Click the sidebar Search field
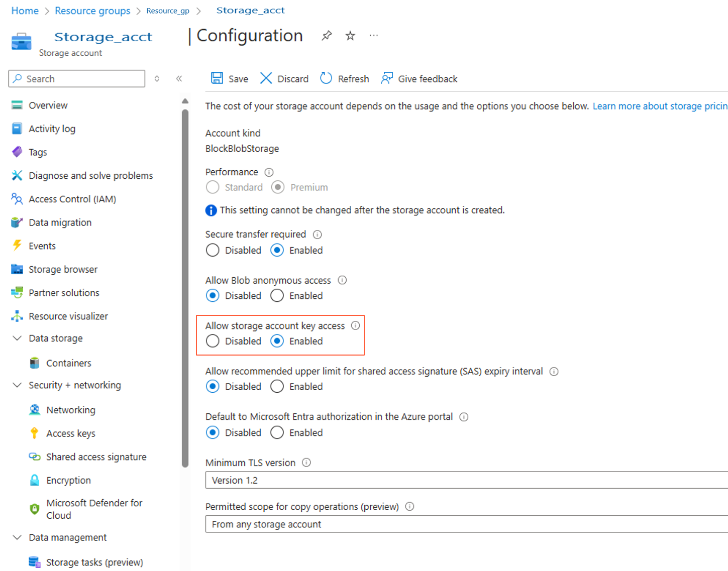This screenshot has height=571, width=728. (77, 79)
